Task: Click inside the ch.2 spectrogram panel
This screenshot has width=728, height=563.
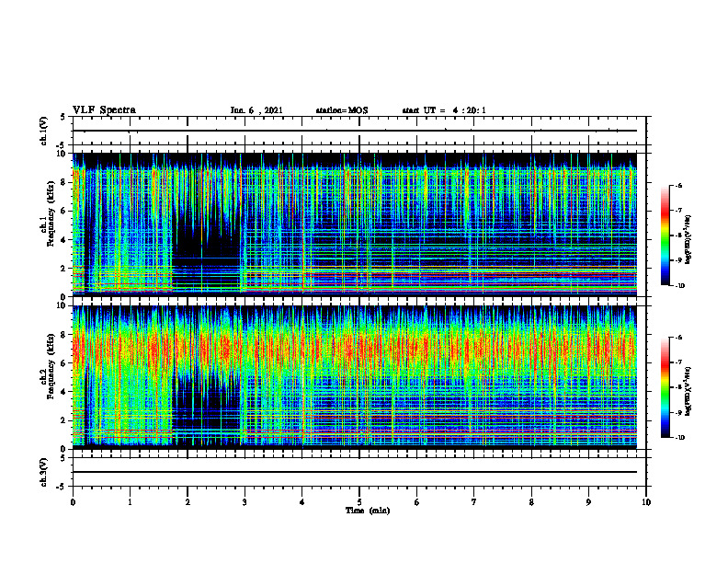Action: [x=355, y=377]
